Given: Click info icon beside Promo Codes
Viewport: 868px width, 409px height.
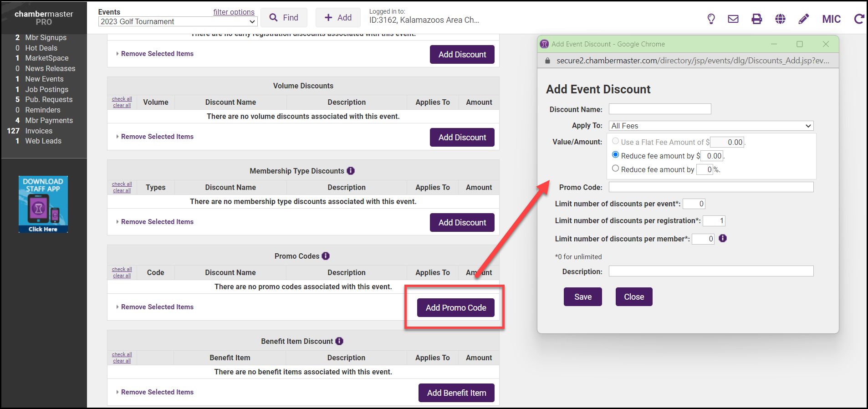Looking at the screenshot, I should (x=326, y=256).
